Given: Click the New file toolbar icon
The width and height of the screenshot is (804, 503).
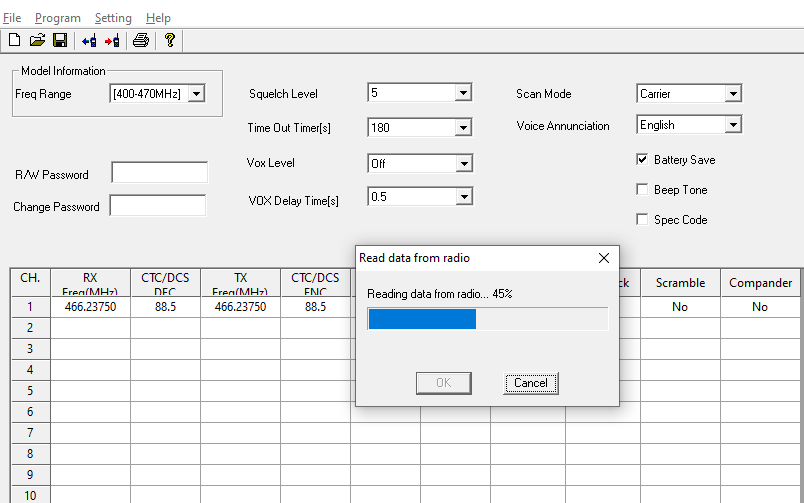Looking at the screenshot, I should pos(15,40).
